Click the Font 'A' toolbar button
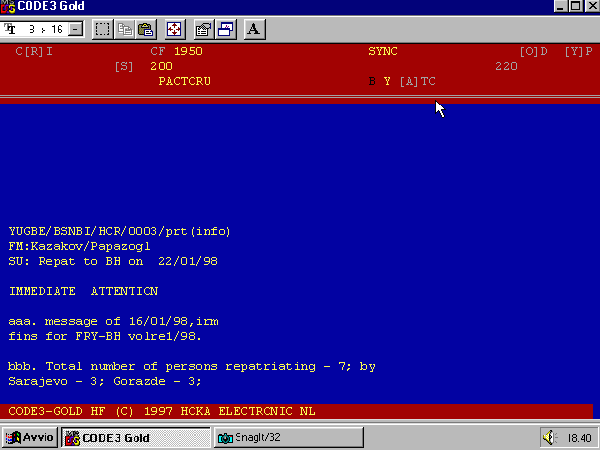The width and height of the screenshot is (600, 450). [253, 29]
